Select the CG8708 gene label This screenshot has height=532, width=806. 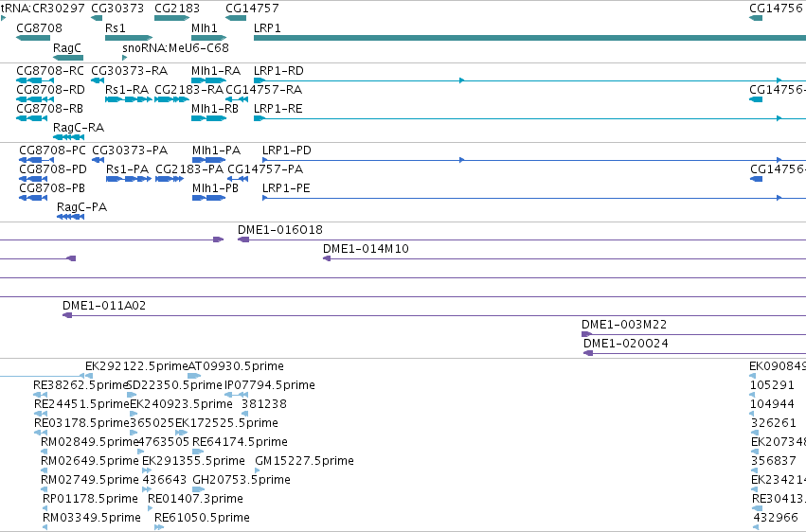[39, 28]
